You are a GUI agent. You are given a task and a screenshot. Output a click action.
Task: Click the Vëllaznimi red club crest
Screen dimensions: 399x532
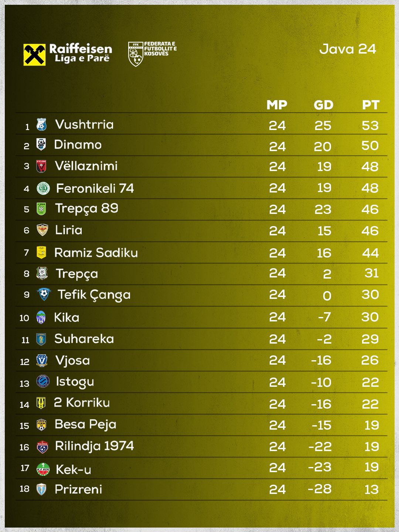(41, 166)
